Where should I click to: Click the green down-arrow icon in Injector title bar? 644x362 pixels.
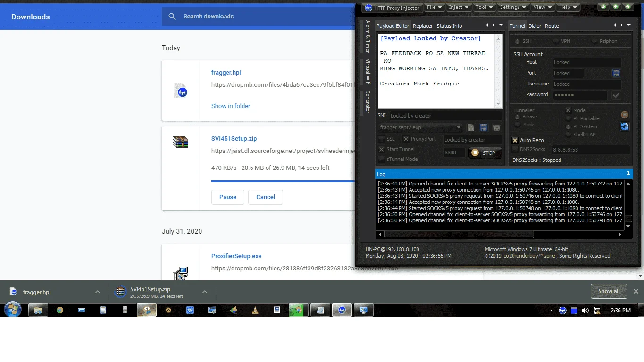point(603,7)
